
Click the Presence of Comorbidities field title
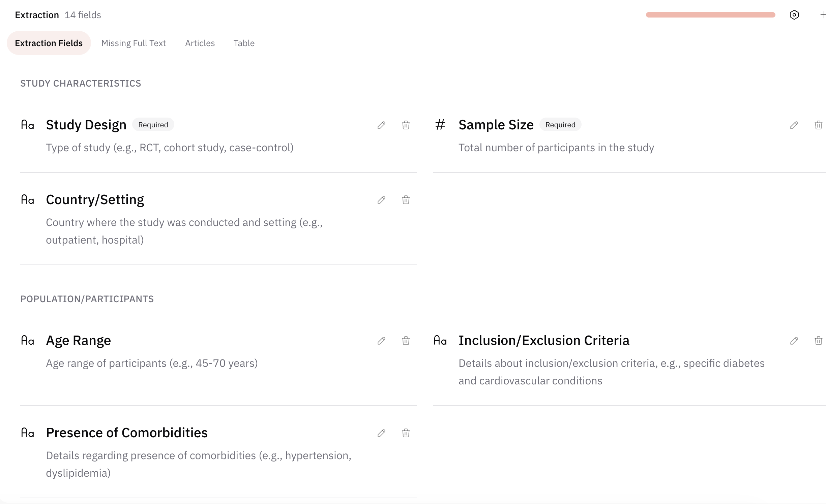point(127,433)
